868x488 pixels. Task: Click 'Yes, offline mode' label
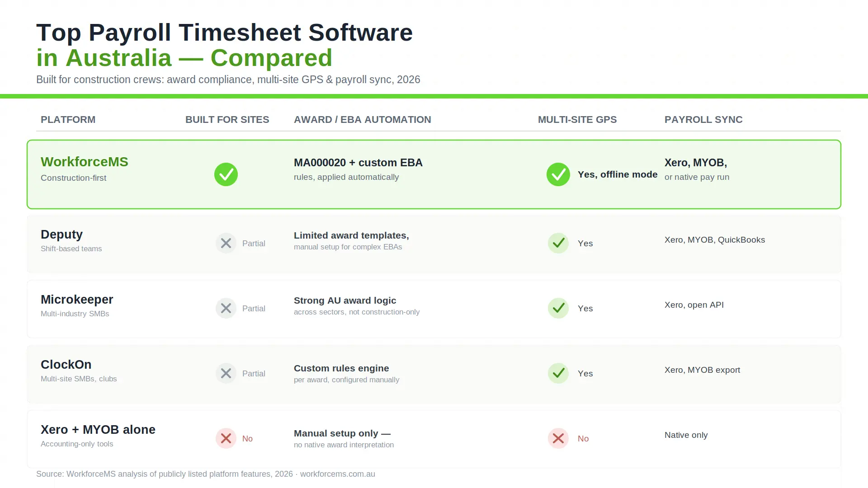618,174
